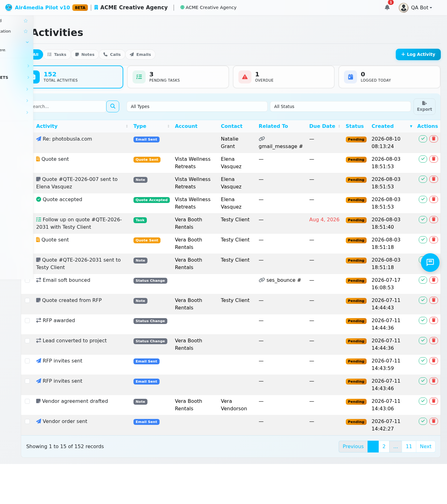Open the All Status filter dropdown

click(x=340, y=106)
